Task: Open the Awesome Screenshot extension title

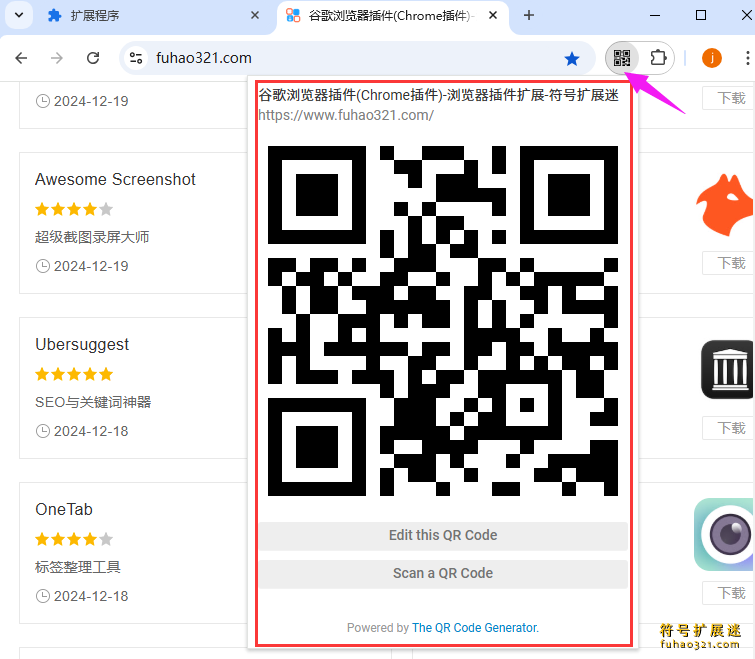Action: [x=115, y=180]
